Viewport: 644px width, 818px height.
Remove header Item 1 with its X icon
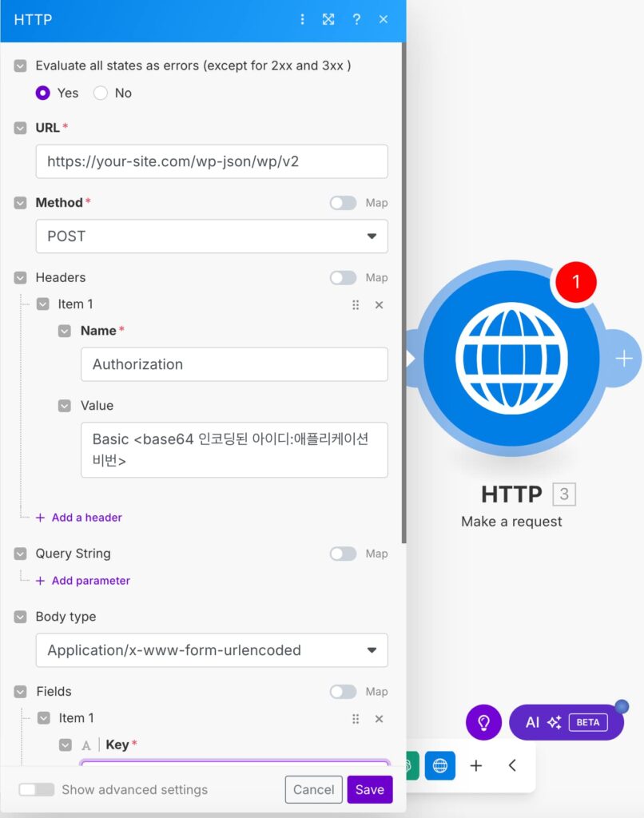pos(380,304)
